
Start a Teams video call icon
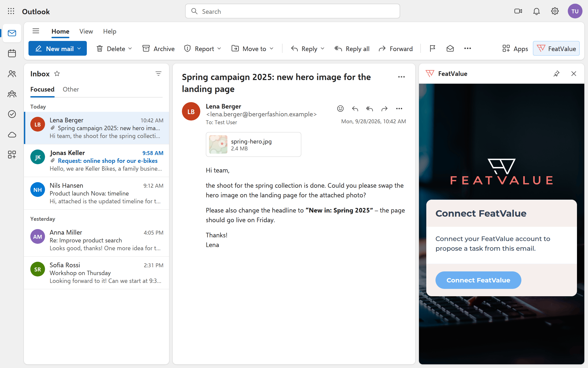pos(518,11)
